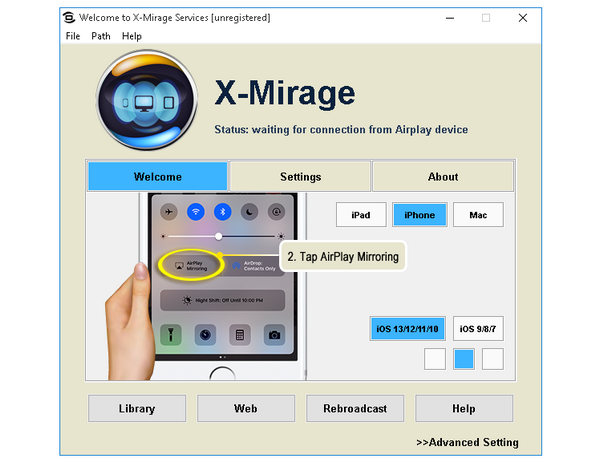This screenshot has width=600, height=463.
Task: Select the Mac device option
Action: [x=478, y=215]
